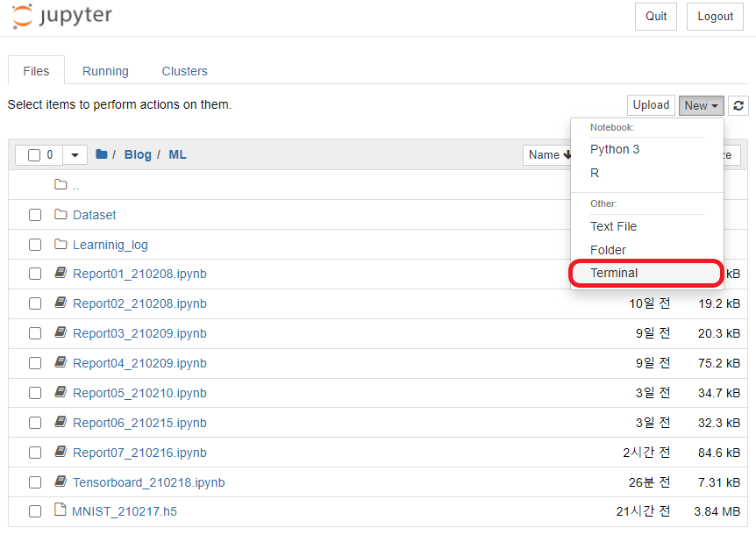Check the Learninig_log folder checkbox
756x535 pixels.
[x=35, y=245]
